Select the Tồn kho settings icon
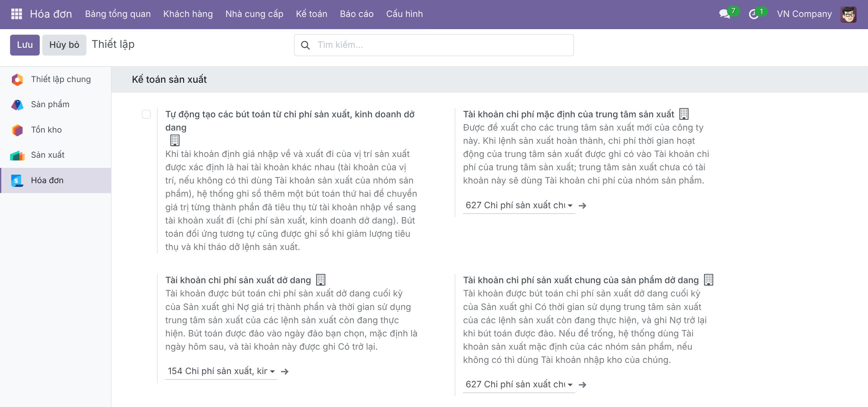 (17, 130)
